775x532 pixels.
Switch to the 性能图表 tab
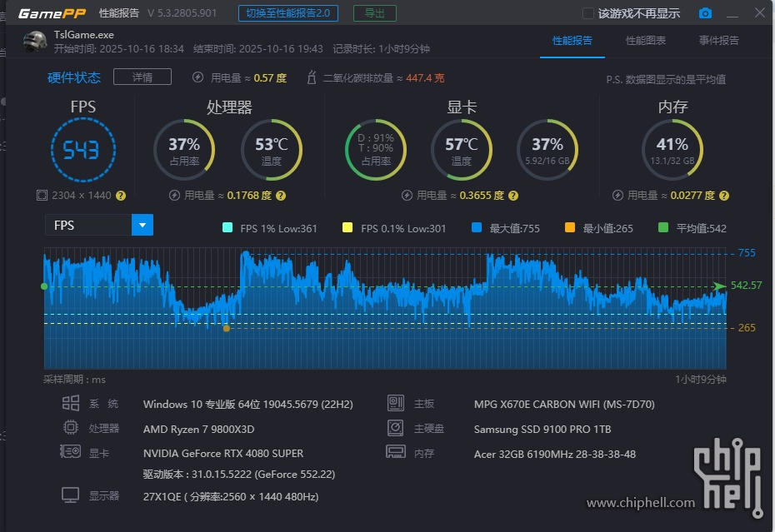(x=645, y=40)
